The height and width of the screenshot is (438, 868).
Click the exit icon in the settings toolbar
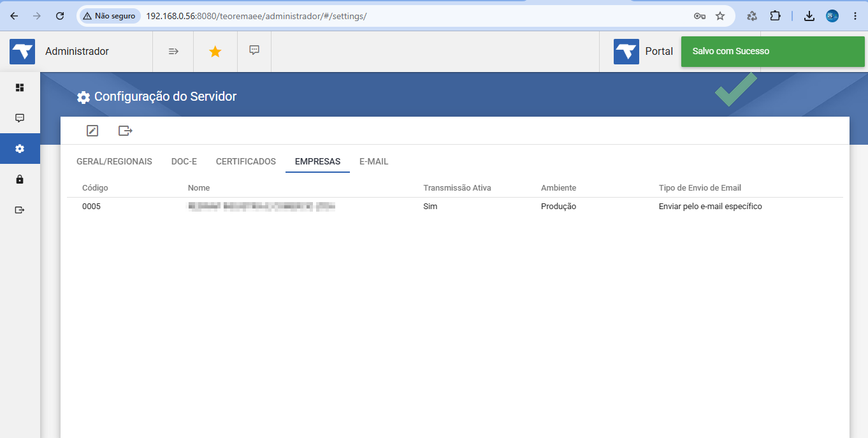point(126,131)
